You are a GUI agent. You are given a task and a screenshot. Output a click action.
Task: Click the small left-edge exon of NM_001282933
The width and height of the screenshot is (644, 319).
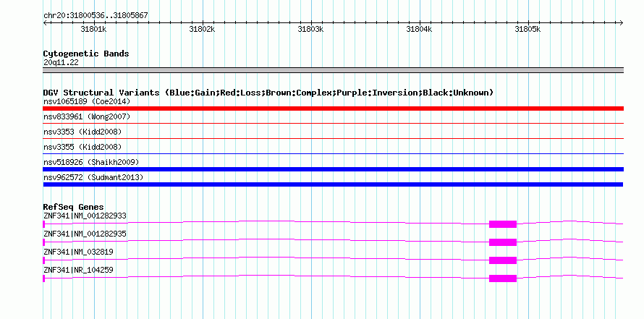click(x=43, y=224)
